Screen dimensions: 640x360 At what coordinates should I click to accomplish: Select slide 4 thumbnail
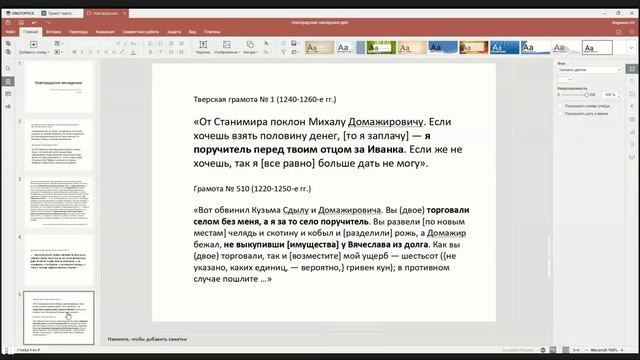[x=59, y=260]
